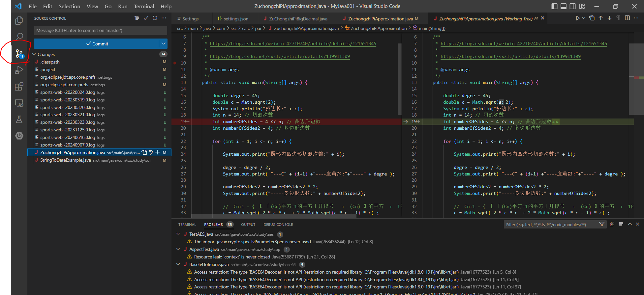Maximize panel size chevron
This screenshot has width=644, height=295.
click(630, 224)
